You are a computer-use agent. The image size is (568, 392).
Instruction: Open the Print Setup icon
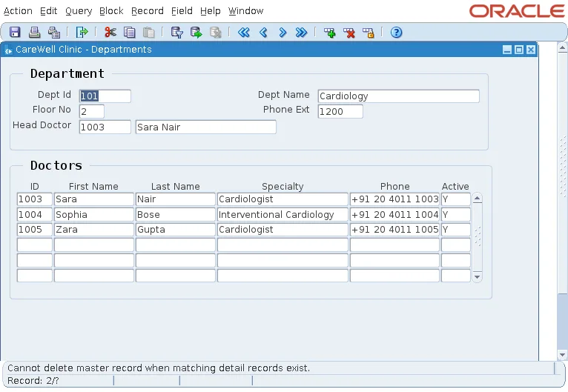[x=54, y=32]
